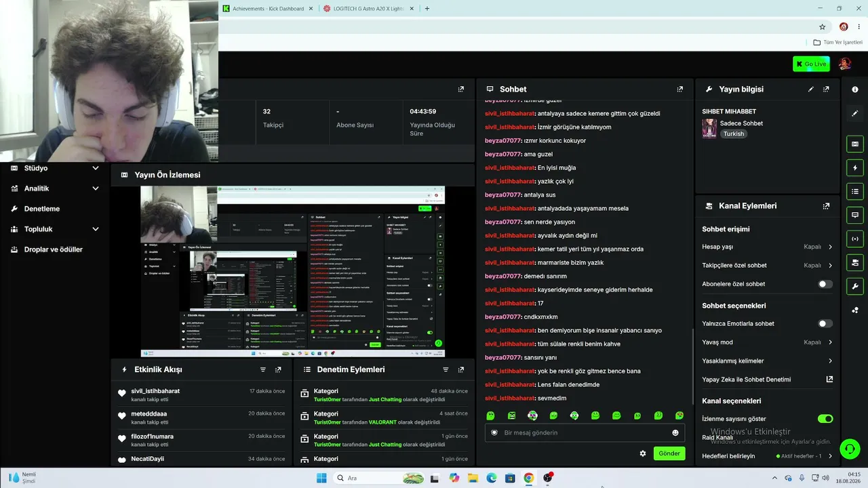This screenshot has width=868, height=488.
Task: Toggle Abonelere özel sohbet switch
Action: click(x=825, y=284)
